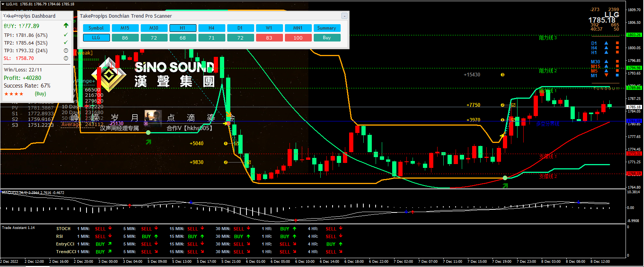
Task: Click the green 1789.86 price label
Action: (634, 88)
